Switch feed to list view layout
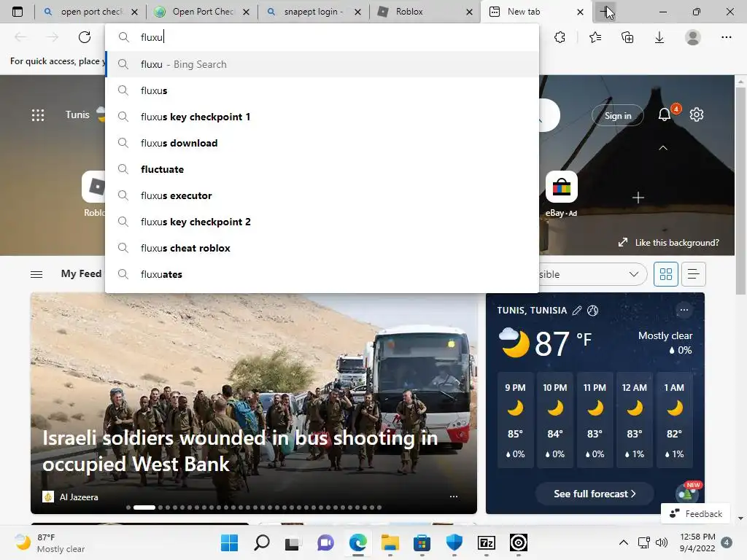 coord(693,274)
